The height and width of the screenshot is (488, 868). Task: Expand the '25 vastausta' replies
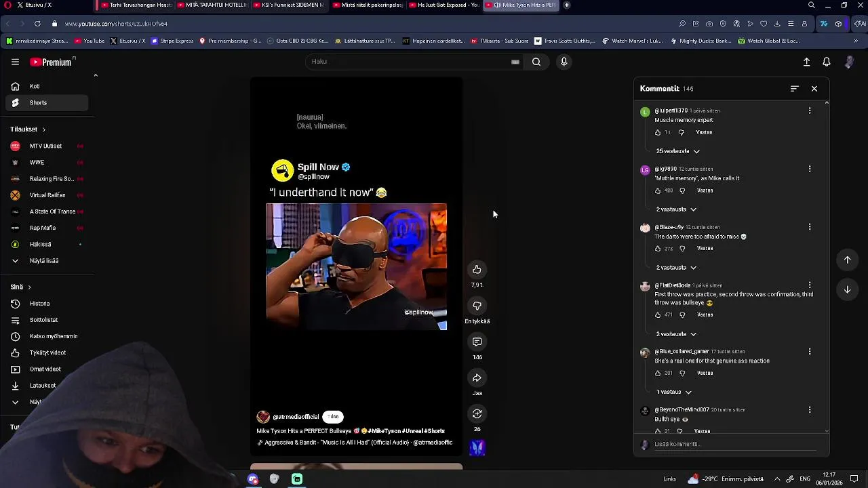(677, 151)
